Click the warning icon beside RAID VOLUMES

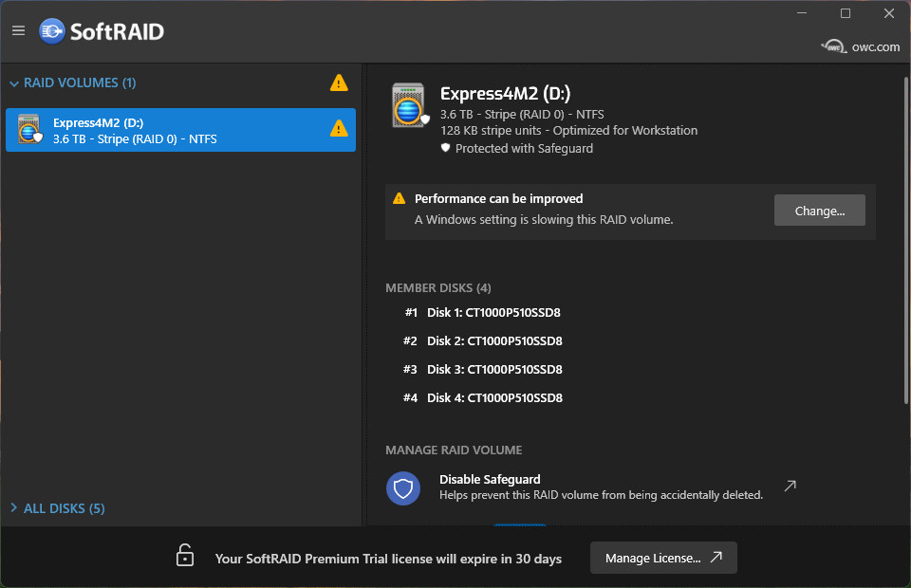339,83
